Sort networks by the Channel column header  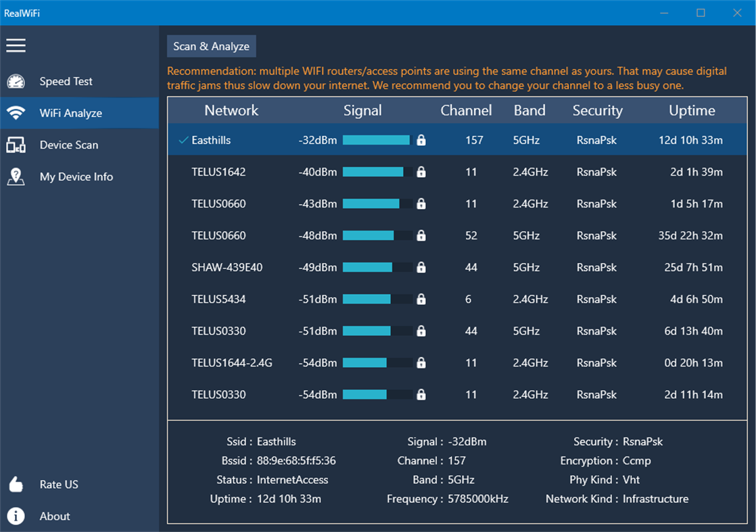coord(466,110)
